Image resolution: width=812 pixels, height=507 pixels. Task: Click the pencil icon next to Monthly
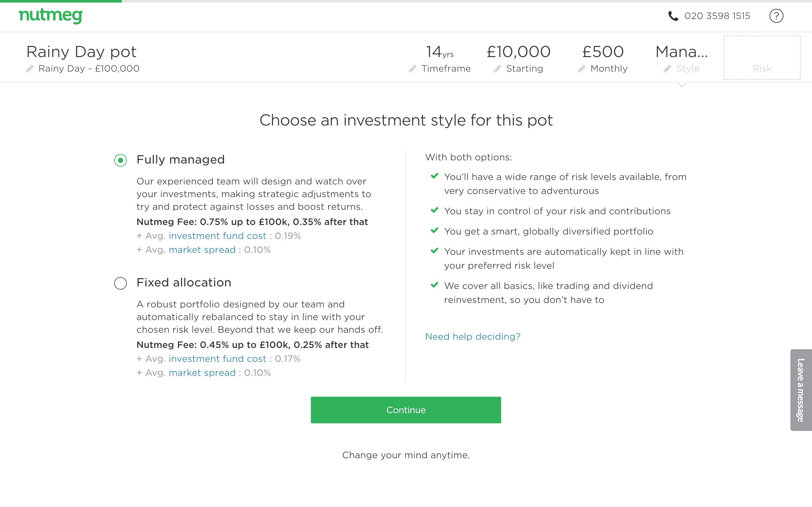[581, 69]
